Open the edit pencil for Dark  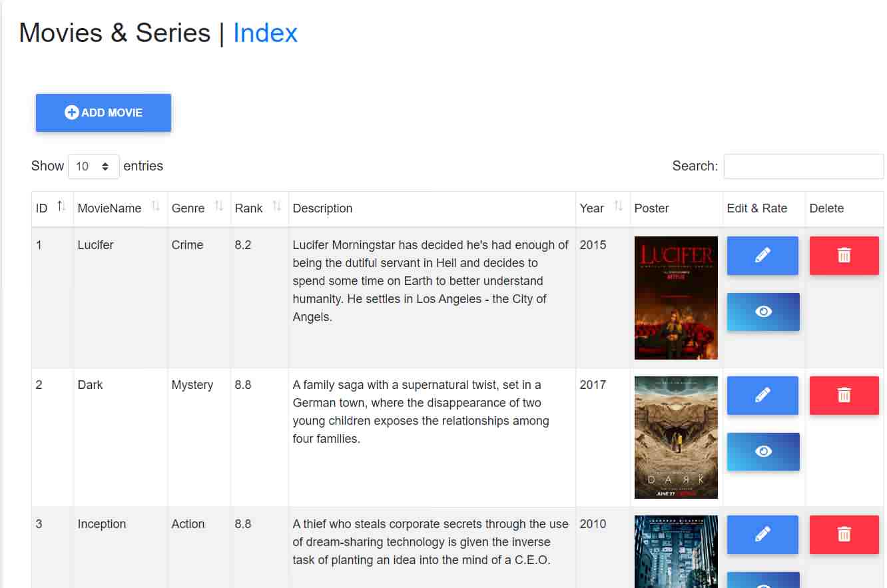coord(762,395)
